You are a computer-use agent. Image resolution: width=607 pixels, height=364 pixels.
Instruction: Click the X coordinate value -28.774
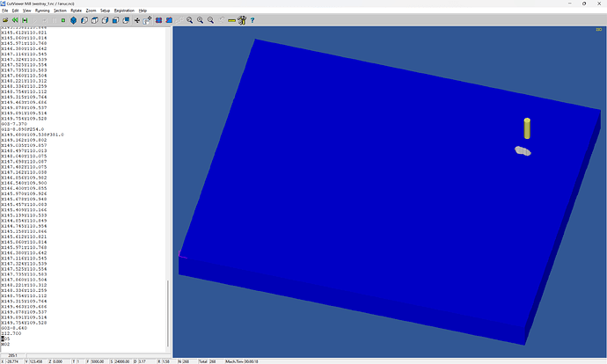pyautogui.click(x=13, y=361)
